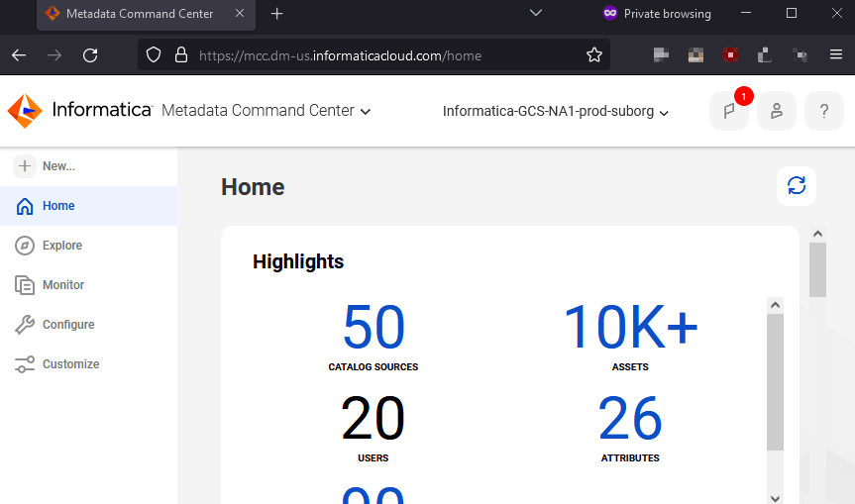The image size is (855, 504).
Task: Click the 26 Attributes count
Action: coord(630,419)
